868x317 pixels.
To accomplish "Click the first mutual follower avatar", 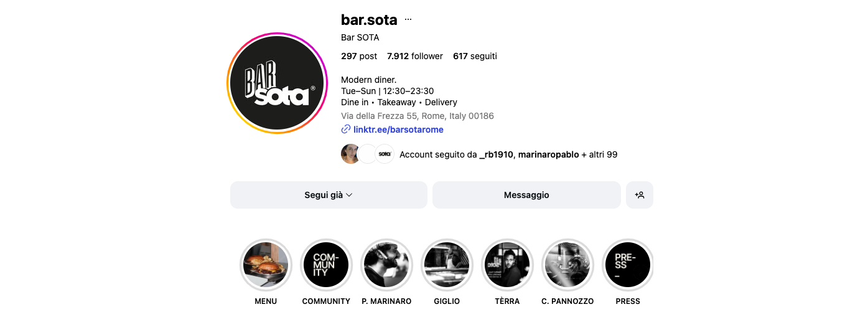I will 350,154.
